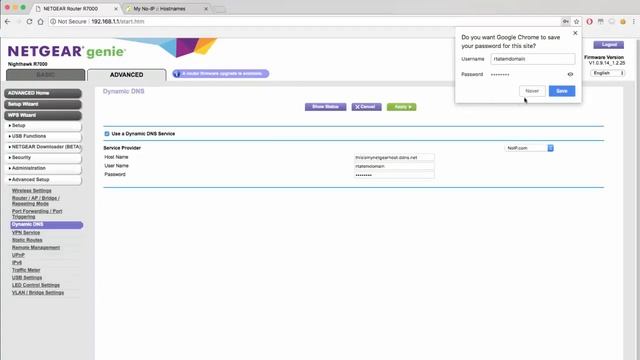Expand the USB Functions section
640x360 pixels.
coord(42,136)
